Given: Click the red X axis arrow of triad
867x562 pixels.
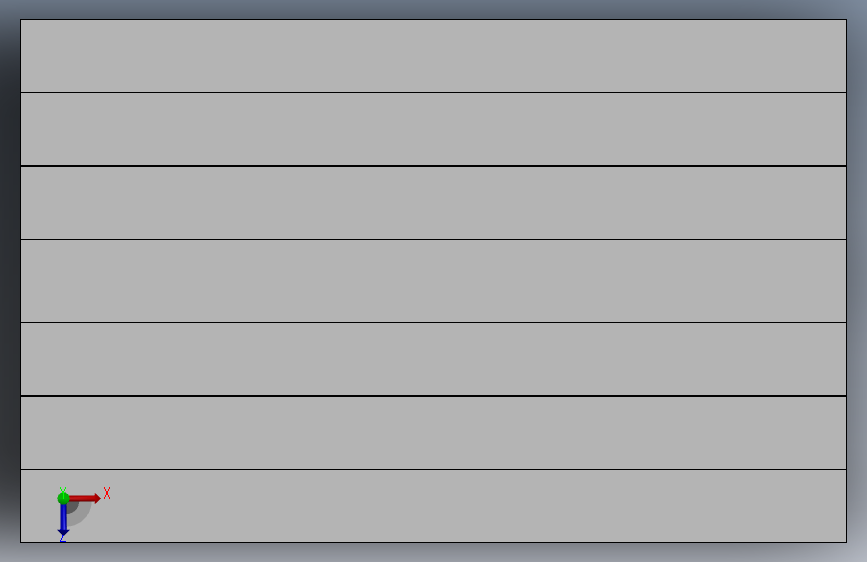Looking at the screenshot, I should (x=85, y=498).
